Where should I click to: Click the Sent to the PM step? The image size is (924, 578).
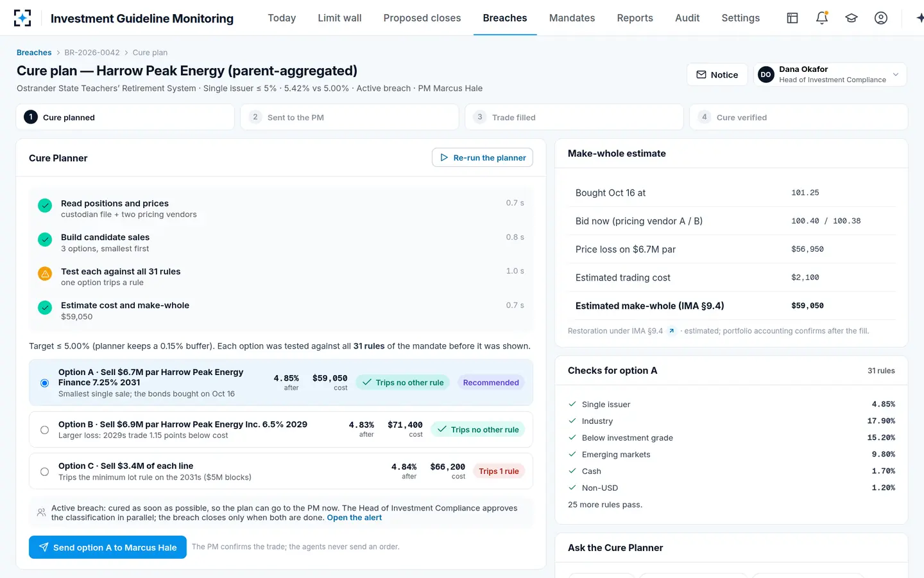point(350,117)
